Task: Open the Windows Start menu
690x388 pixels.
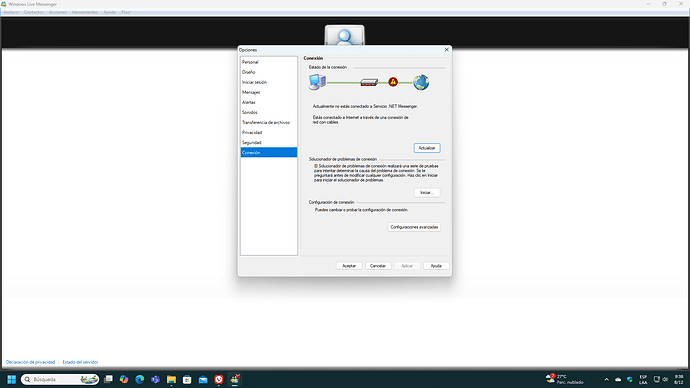Action: [11, 379]
